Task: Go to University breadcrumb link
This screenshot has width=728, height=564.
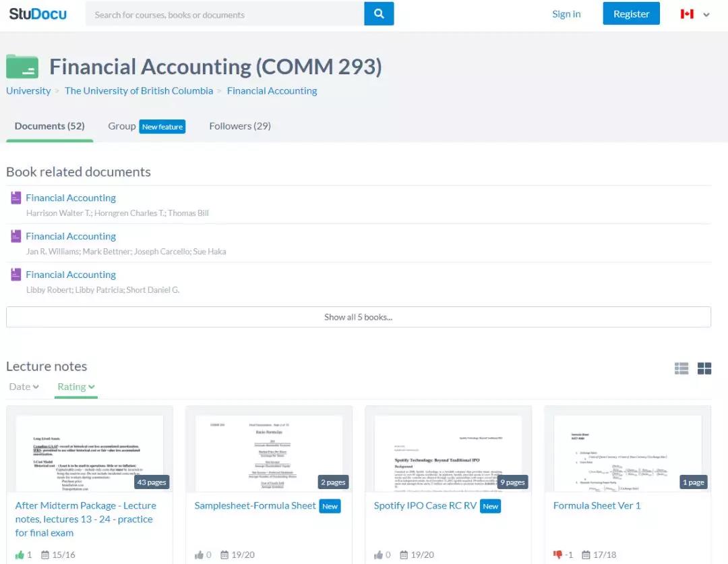Action: coord(28,90)
